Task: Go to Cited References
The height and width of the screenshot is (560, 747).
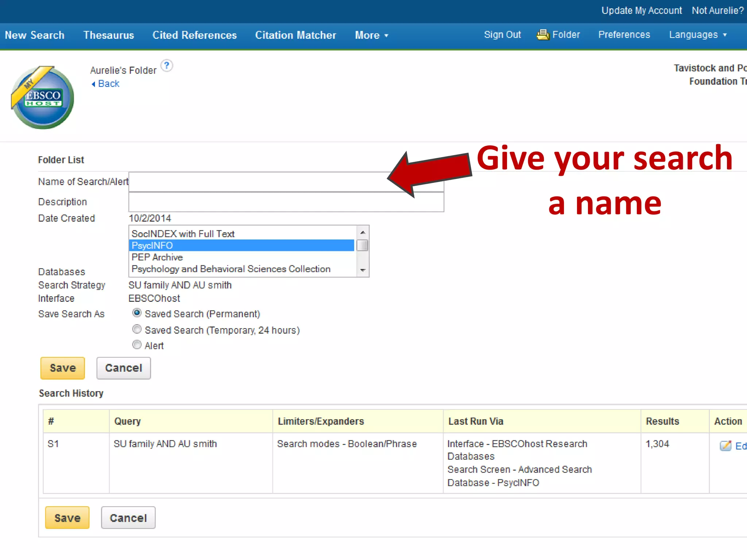Action: click(194, 35)
